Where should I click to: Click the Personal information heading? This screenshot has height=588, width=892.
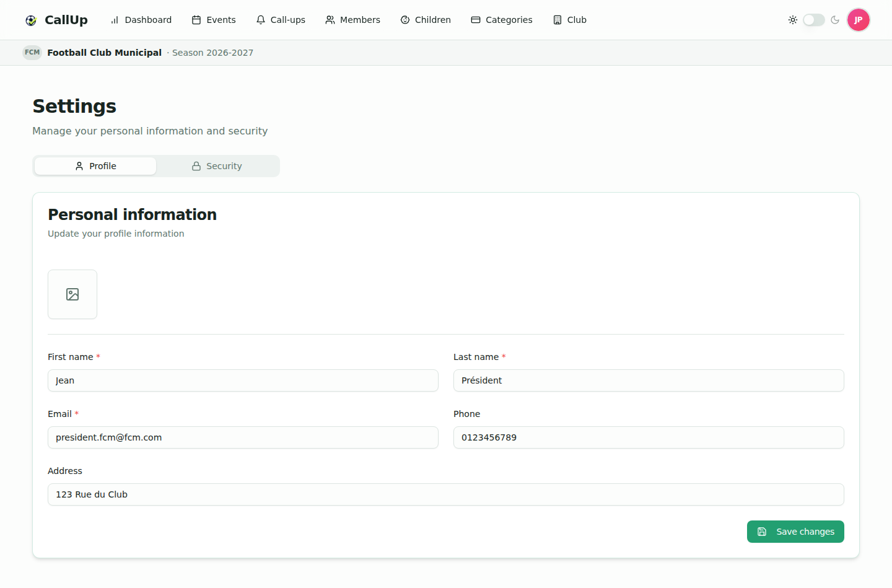pos(133,214)
